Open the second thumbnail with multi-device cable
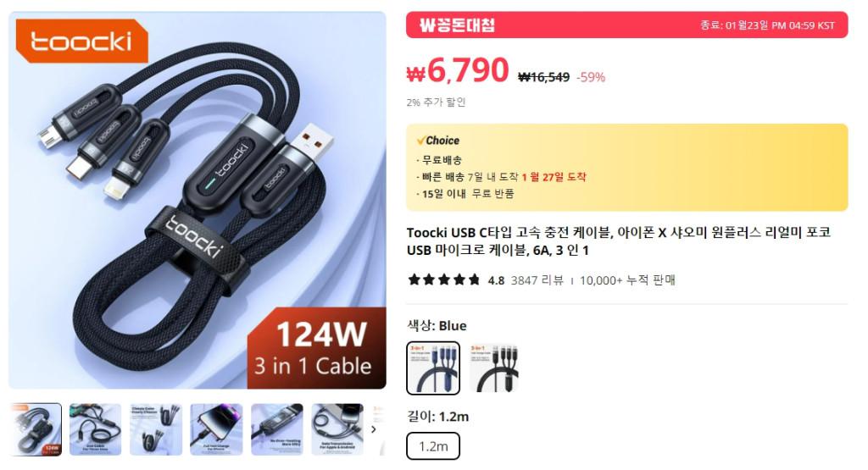868x470 pixels. point(95,429)
